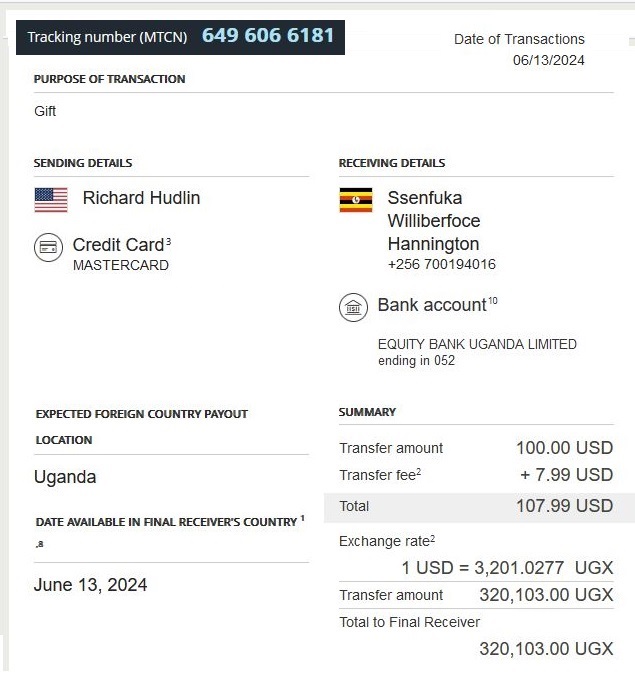The width and height of the screenshot is (635, 675).
Task: Click the Uganda flag icon
Action: click(355, 200)
